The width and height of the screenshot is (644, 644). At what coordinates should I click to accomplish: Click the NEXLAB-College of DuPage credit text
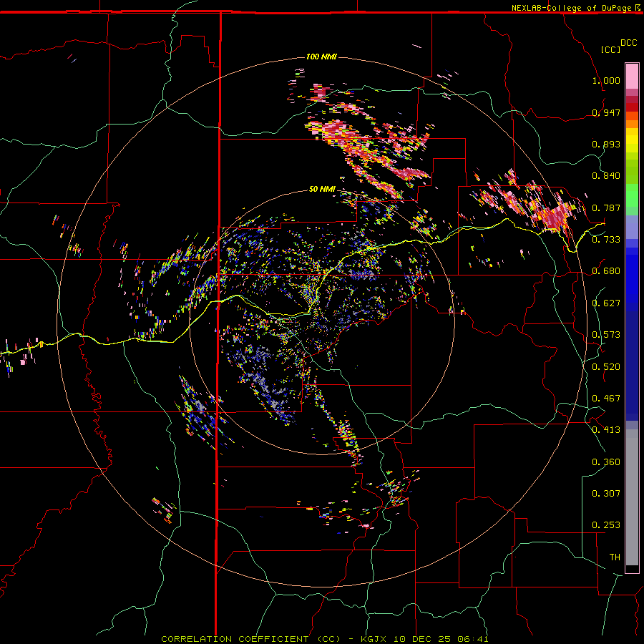tap(571, 8)
